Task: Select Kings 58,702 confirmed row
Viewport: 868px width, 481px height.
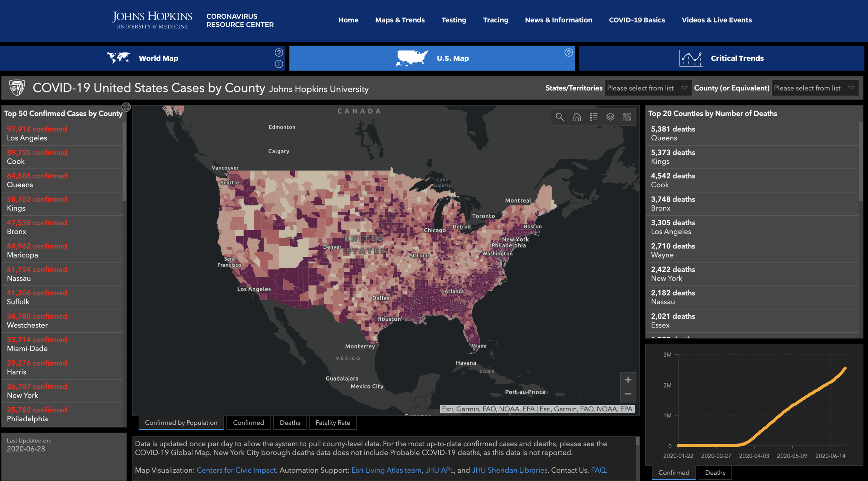Action: pos(62,204)
